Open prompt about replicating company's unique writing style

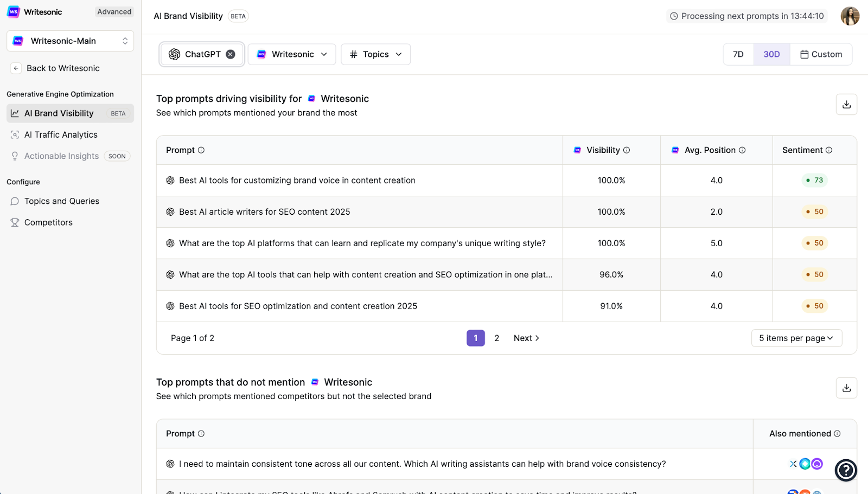click(x=362, y=243)
